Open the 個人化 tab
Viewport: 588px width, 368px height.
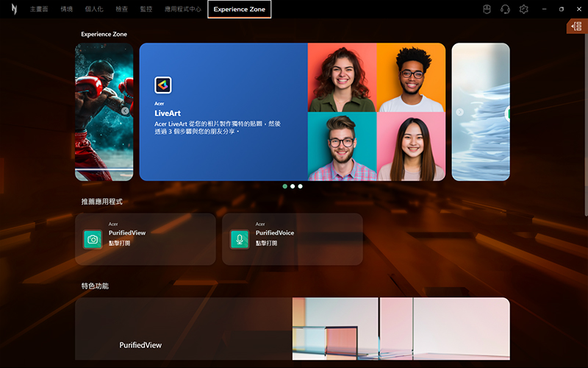point(94,9)
